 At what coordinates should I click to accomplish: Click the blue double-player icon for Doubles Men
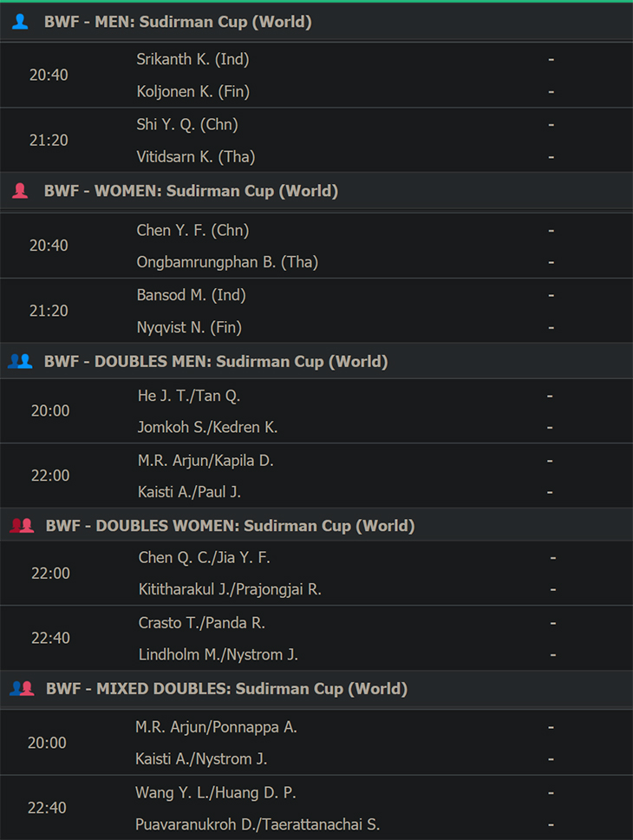coord(20,361)
